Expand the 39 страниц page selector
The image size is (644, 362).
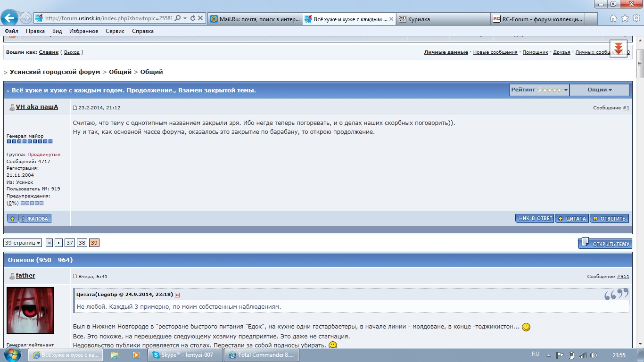tap(22, 243)
